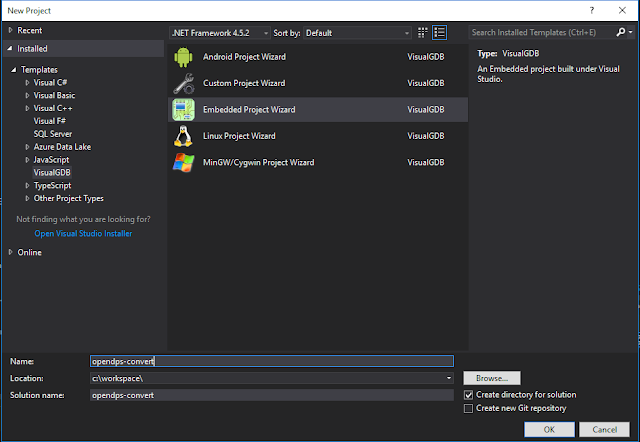Select the VisualGDB tree item
The width and height of the screenshot is (640, 442).
(52, 173)
